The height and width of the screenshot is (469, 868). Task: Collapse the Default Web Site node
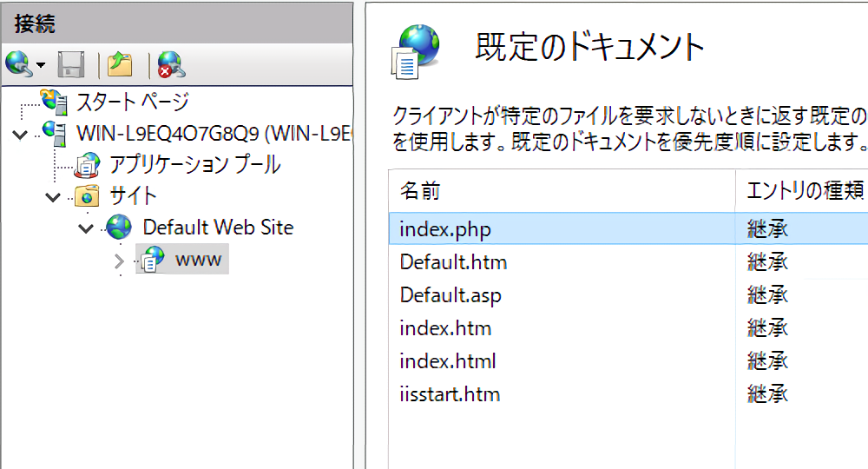click(85, 228)
